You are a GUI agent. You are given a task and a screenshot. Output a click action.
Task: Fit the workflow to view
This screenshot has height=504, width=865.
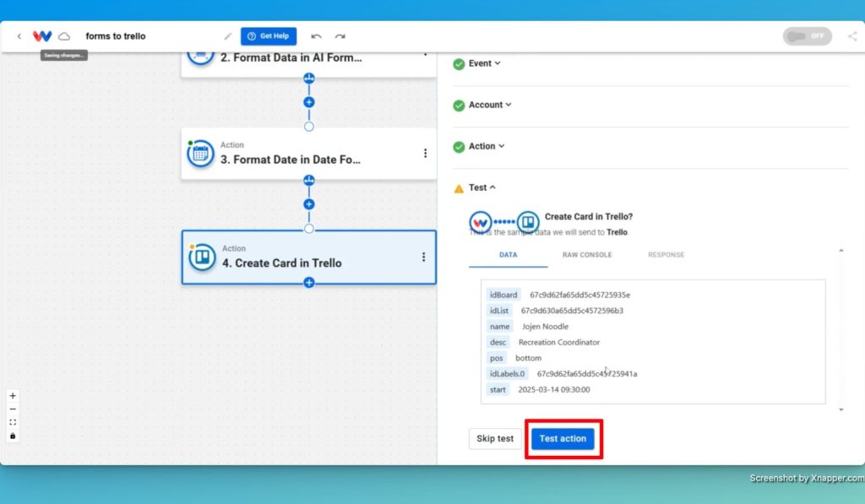click(x=13, y=422)
